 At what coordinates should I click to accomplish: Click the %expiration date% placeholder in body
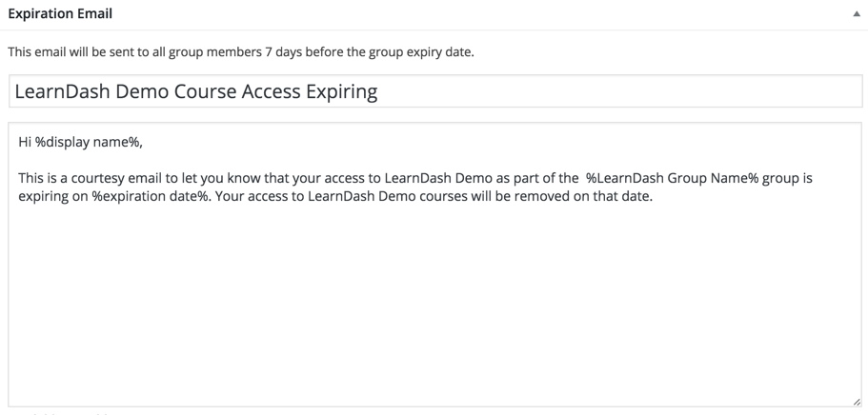150,197
